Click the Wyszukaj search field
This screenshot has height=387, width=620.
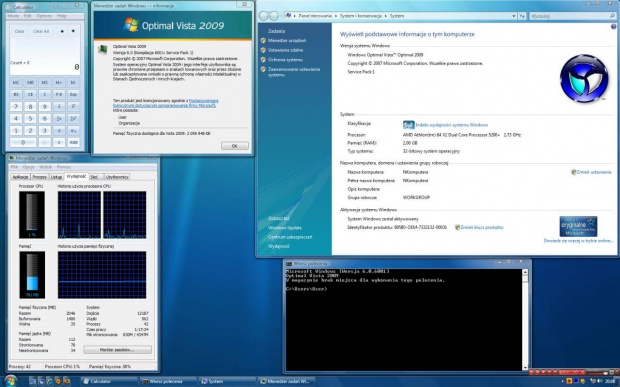click(x=569, y=16)
